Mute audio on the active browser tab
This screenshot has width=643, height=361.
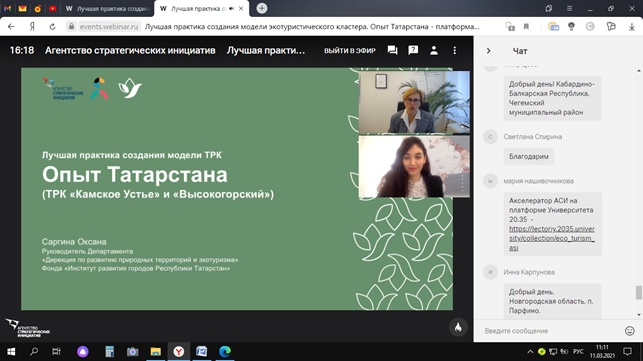pyautogui.click(x=231, y=8)
